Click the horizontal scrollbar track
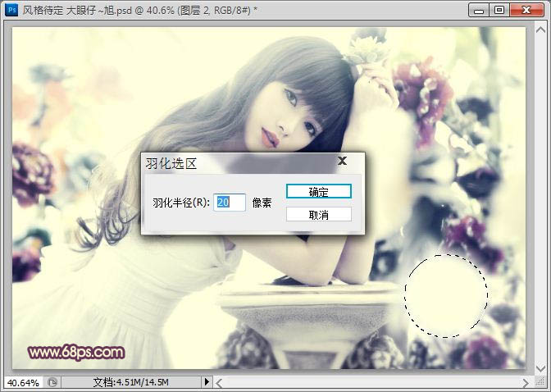The image size is (551, 392). tap(369, 382)
